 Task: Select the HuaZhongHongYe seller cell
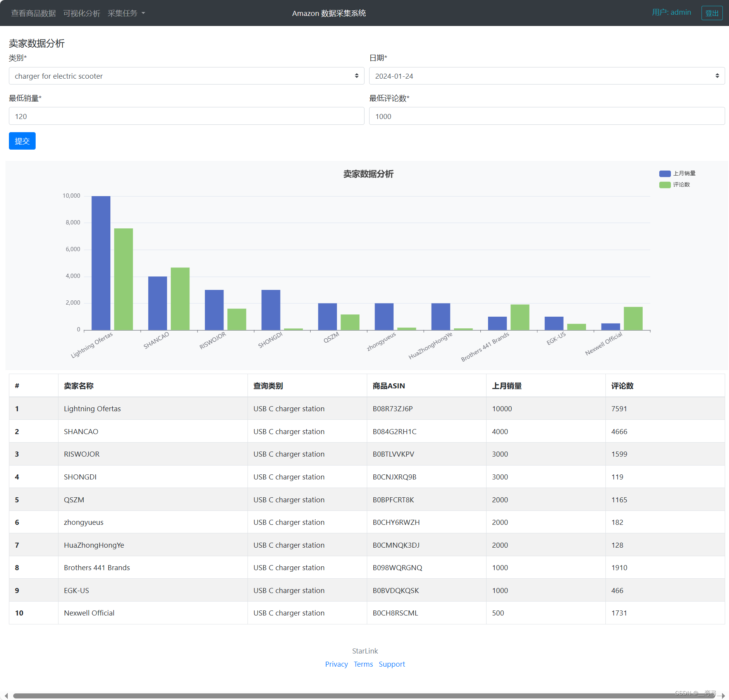point(153,545)
